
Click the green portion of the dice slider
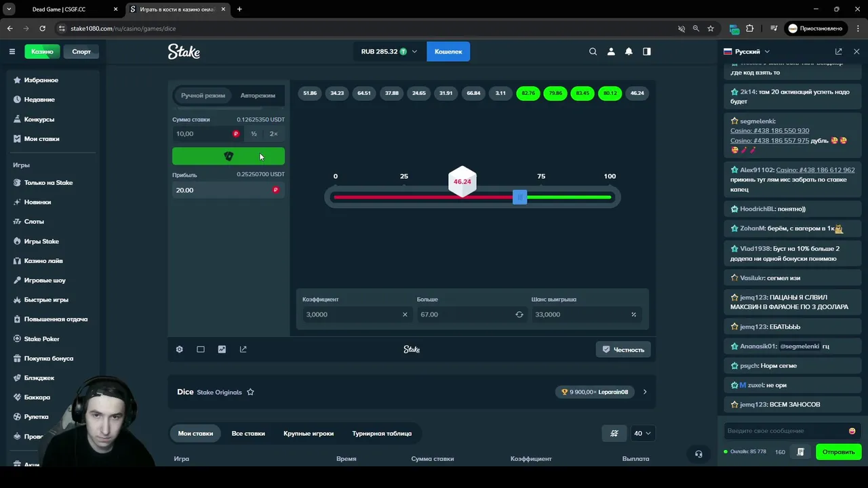[569, 197]
